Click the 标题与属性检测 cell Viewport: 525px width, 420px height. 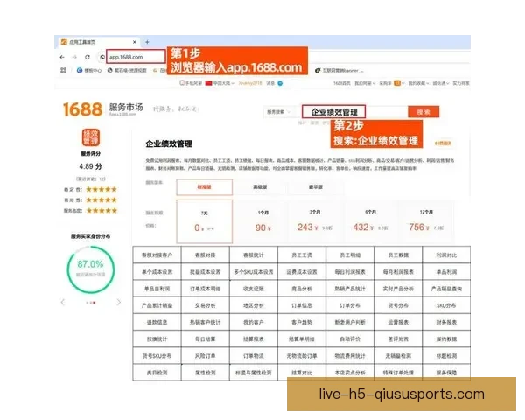[x=254, y=373]
